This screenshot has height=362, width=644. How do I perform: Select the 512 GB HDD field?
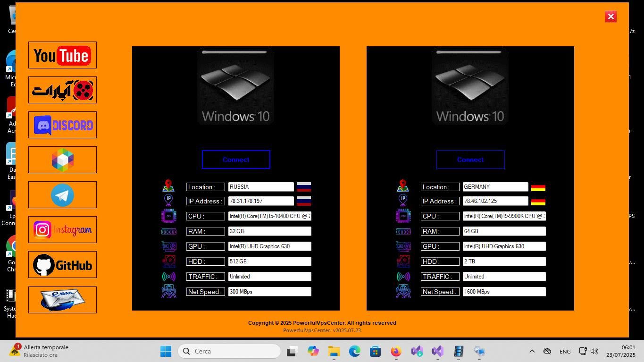click(x=270, y=261)
